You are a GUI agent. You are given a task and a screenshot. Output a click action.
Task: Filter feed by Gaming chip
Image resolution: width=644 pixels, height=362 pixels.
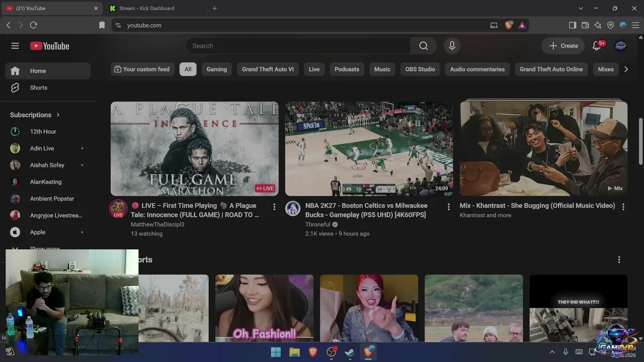217,69
